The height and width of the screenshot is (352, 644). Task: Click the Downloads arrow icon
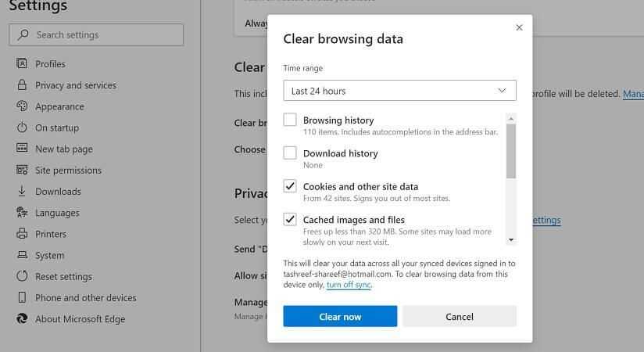click(21, 192)
